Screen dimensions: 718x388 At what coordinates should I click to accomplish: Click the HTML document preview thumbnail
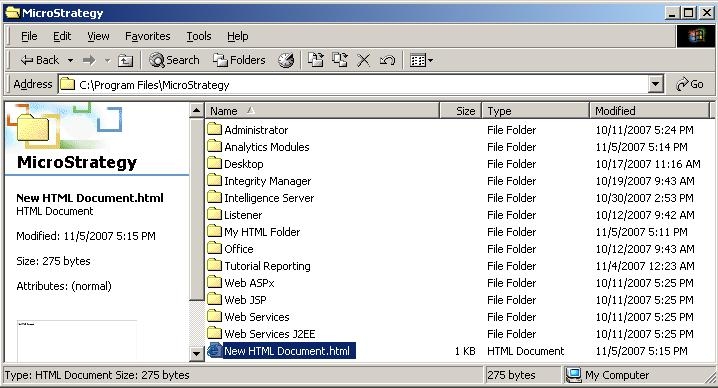[77, 341]
